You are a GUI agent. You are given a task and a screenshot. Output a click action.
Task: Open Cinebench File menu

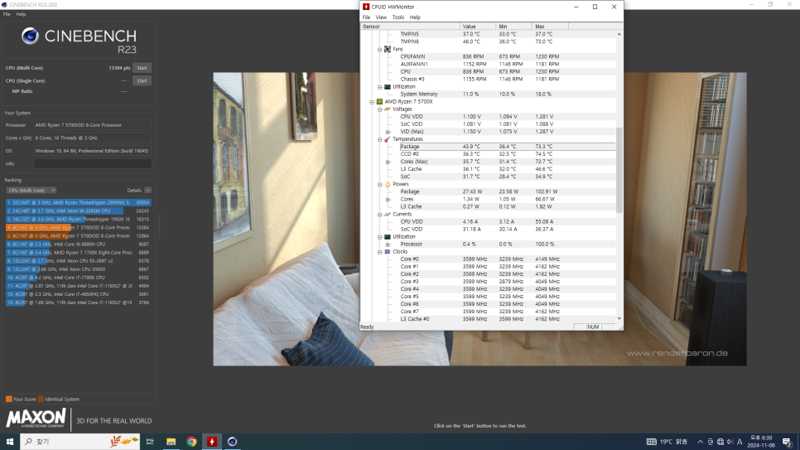[7, 14]
